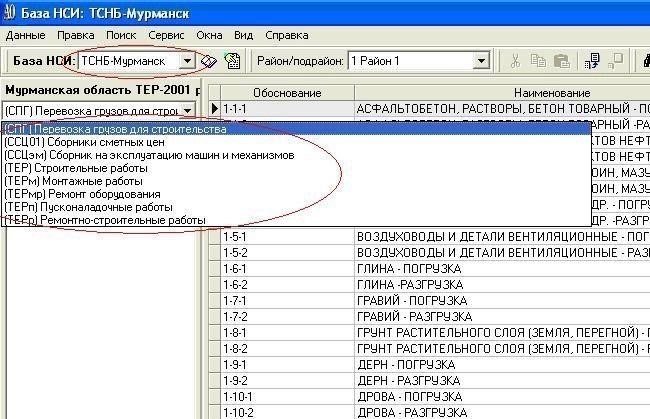The image size is (650, 419).
Task: Click ГЛИНА -РАЗГРУЗКА cell
Action: click(x=502, y=285)
